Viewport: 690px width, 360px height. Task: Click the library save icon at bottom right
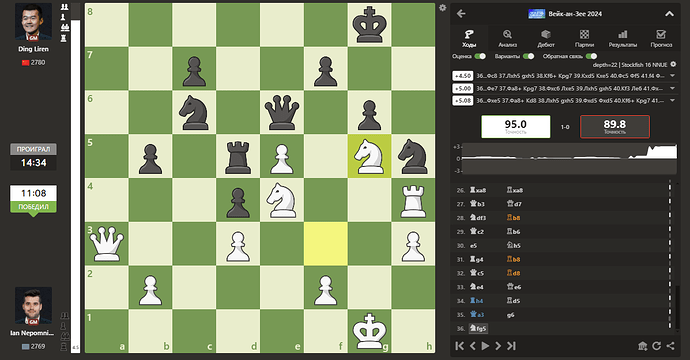pyautogui.click(x=642, y=346)
